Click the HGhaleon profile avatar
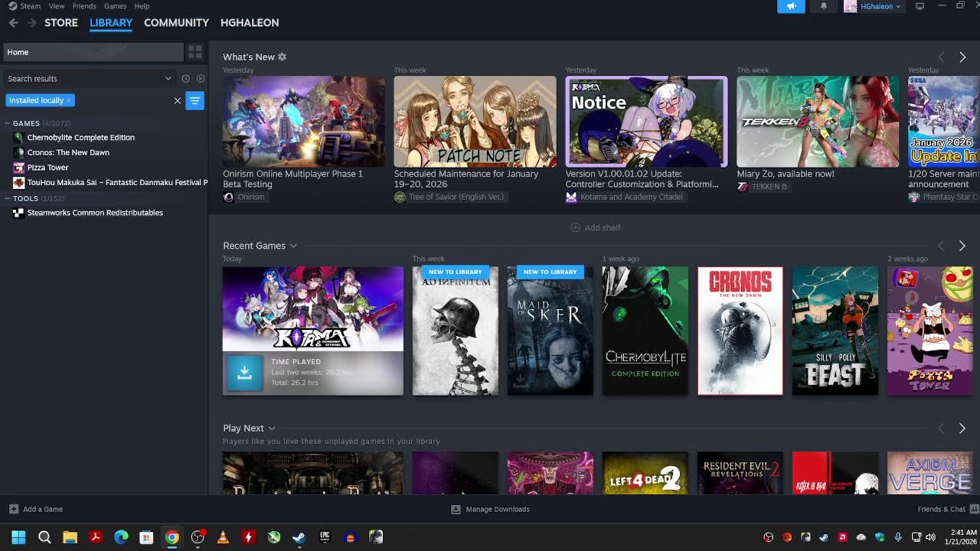Screen dimensions: 980x551 point(850,6)
